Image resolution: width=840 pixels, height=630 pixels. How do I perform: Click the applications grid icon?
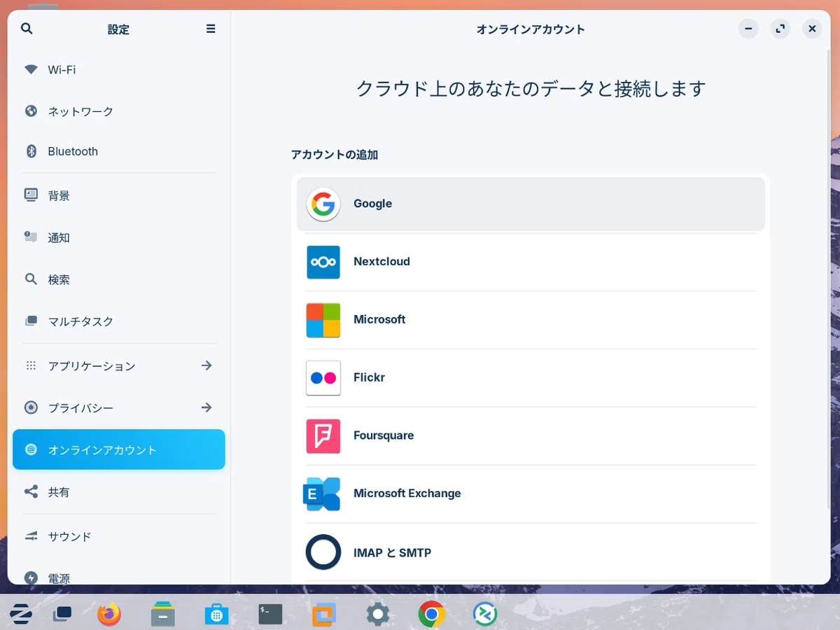[x=31, y=365]
